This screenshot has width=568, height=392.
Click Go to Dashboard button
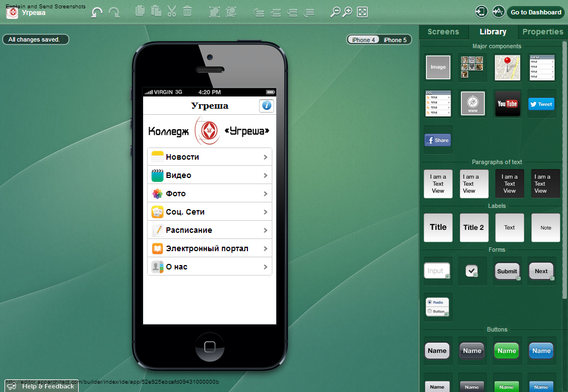[x=536, y=12]
